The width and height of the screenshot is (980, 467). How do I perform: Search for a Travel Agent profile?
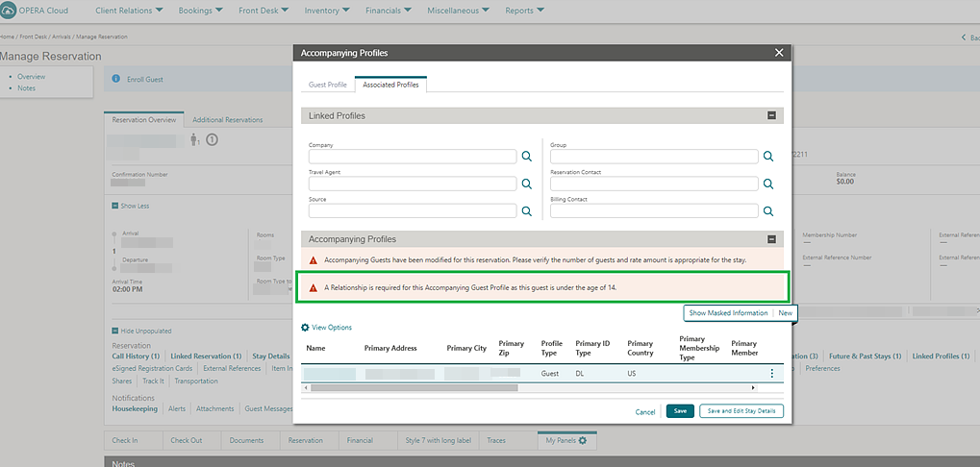coord(527,184)
